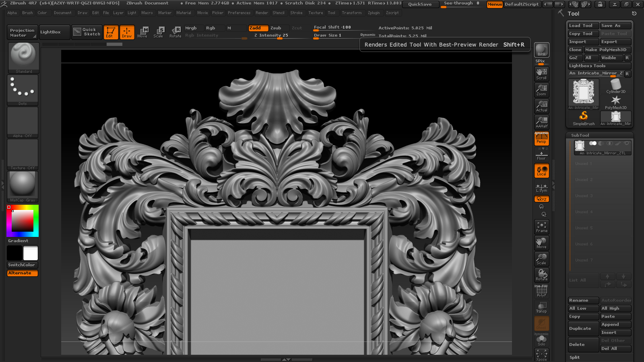This screenshot has height=362, width=644.
Task: Click the Duplicate subtool button
Action: [x=582, y=329]
